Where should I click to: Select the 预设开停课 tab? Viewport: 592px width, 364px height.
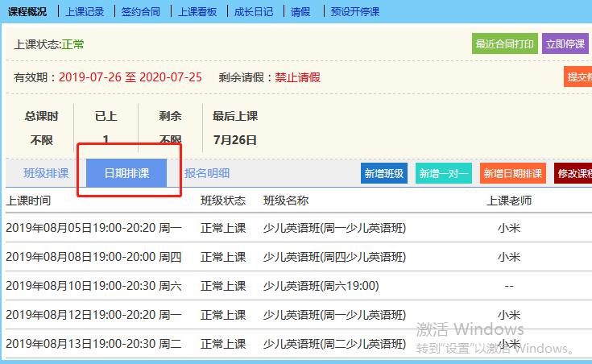pos(354,12)
